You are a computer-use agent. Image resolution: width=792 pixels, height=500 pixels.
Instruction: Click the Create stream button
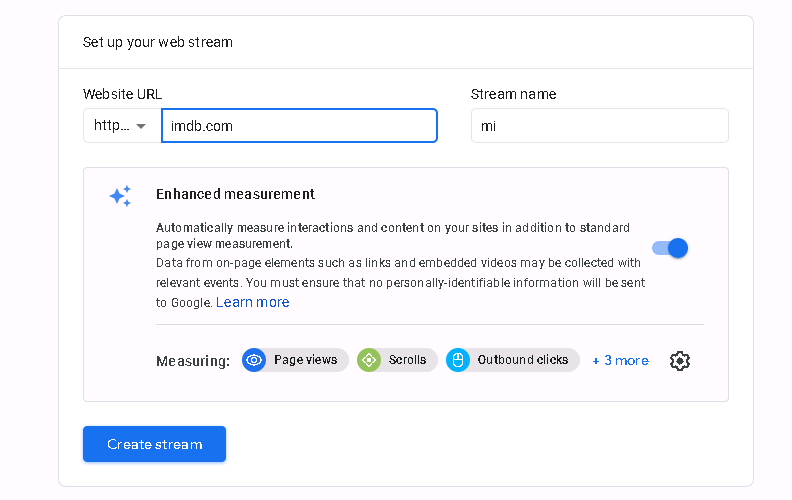155,444
